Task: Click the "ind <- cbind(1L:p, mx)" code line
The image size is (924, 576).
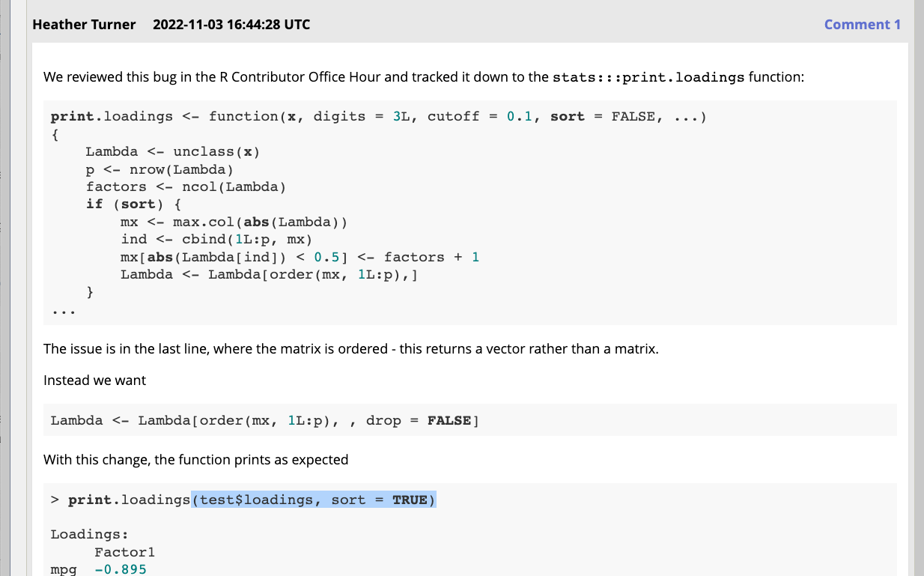Action: (x=216, y=239)
